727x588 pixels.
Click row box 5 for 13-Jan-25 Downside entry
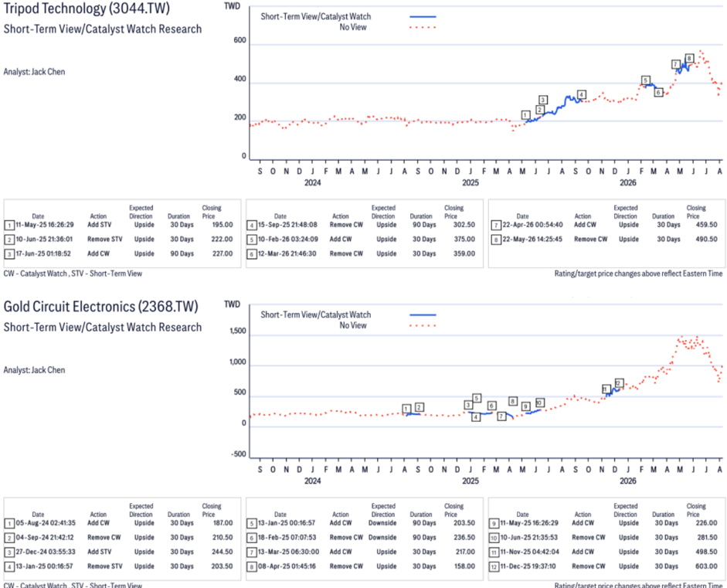point(251,524)
